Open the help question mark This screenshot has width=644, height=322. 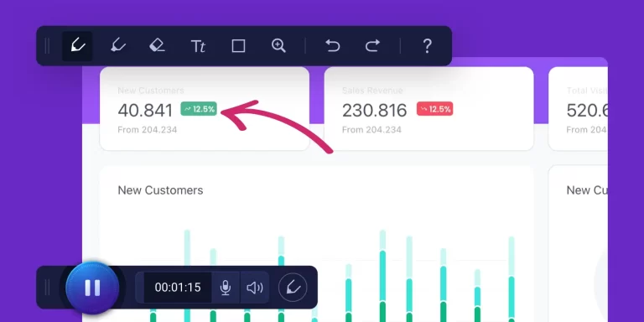pos(427,46)
